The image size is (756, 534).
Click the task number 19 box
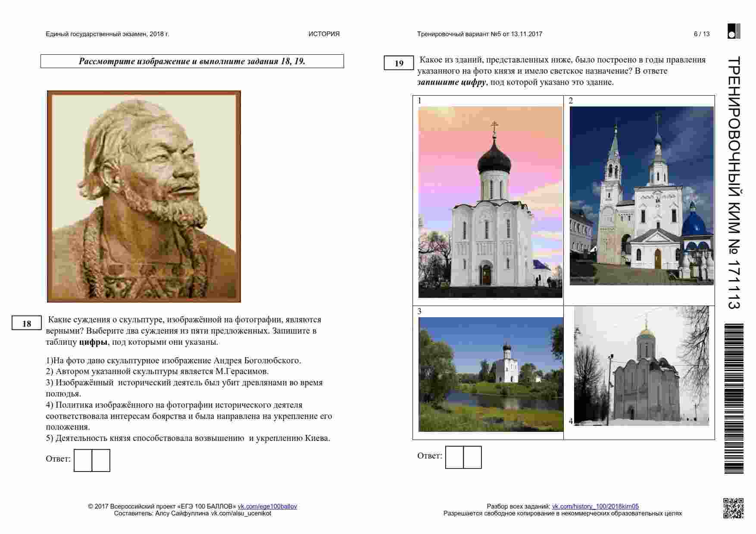pyautogui.click(x=399, y=63)
